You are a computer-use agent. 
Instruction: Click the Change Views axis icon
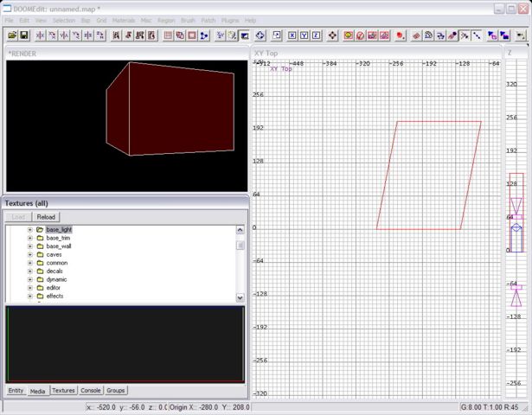point(221,35)
